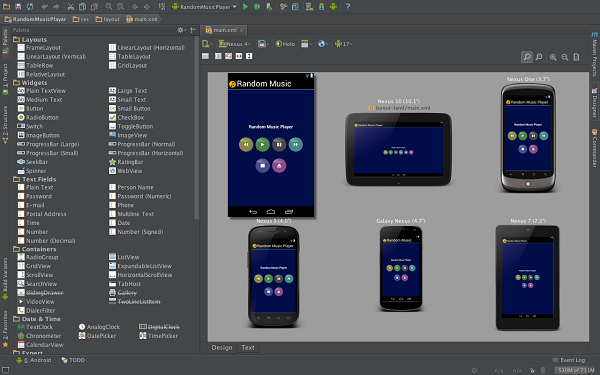Open Palette settings gear icon
This screenshot has width=600, height=375.
pyautogui.click(x=180, y=30)
